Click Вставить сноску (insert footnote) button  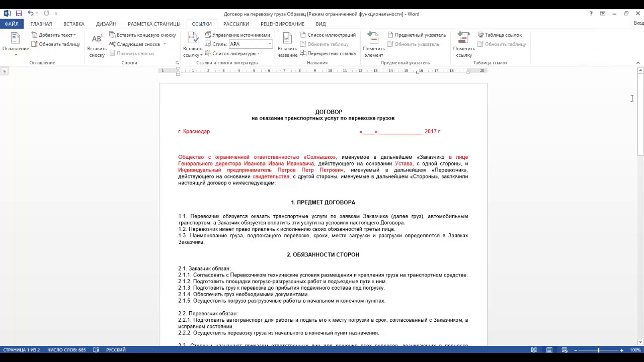(x=97, y=45)
